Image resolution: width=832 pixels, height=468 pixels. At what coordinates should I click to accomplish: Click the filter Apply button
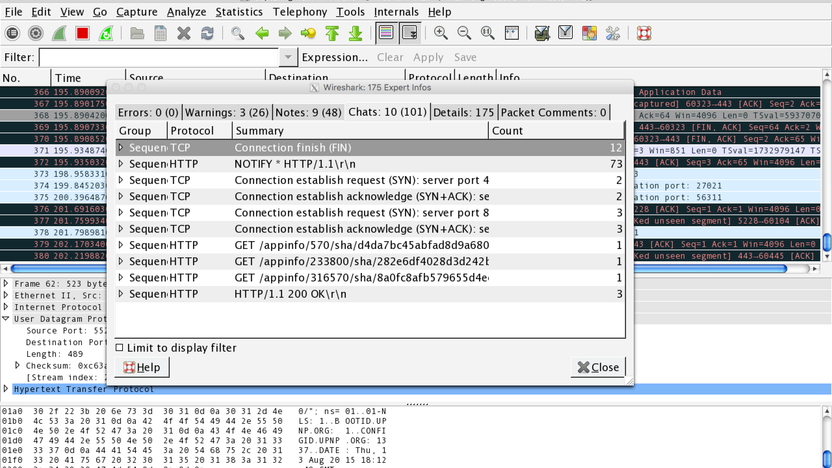pyautogui.click(x=428, y=57)
